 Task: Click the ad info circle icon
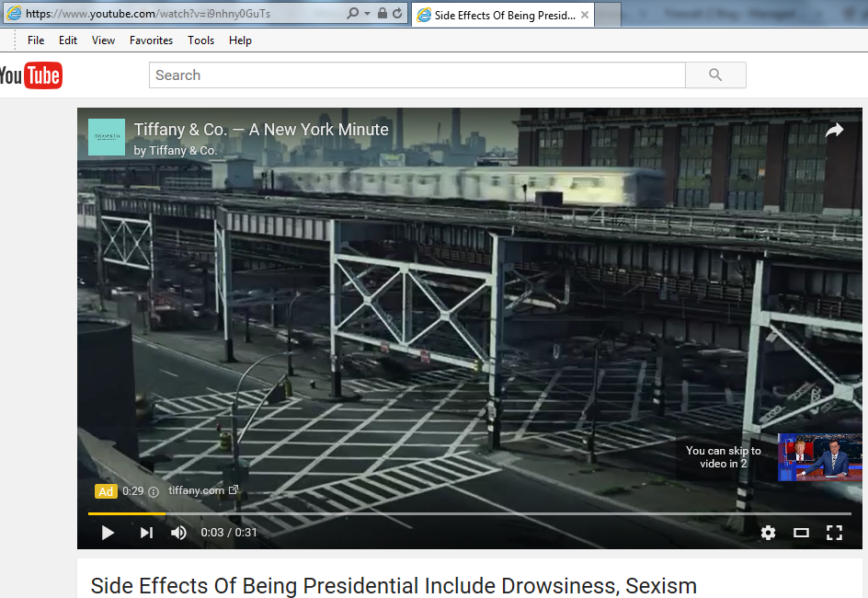[154, 491]
